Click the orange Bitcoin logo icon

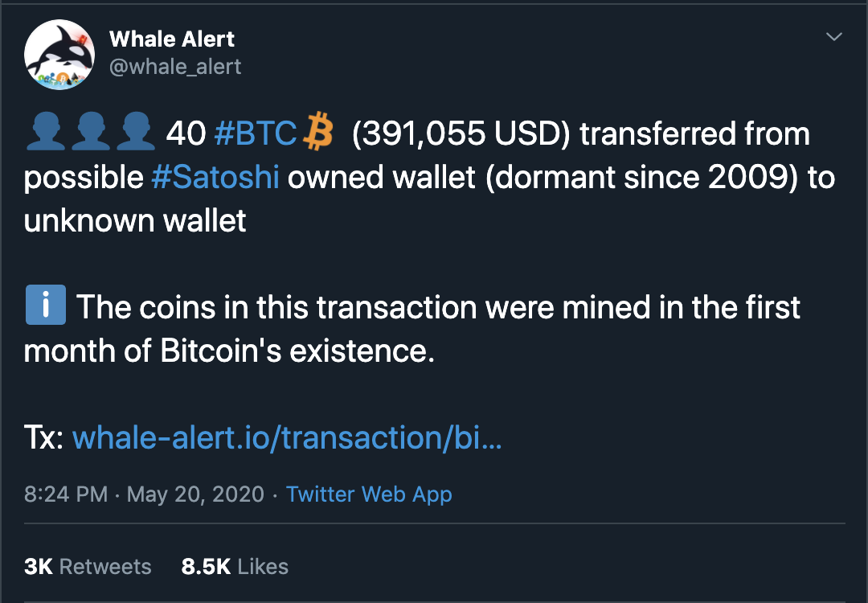click(318, 134)
